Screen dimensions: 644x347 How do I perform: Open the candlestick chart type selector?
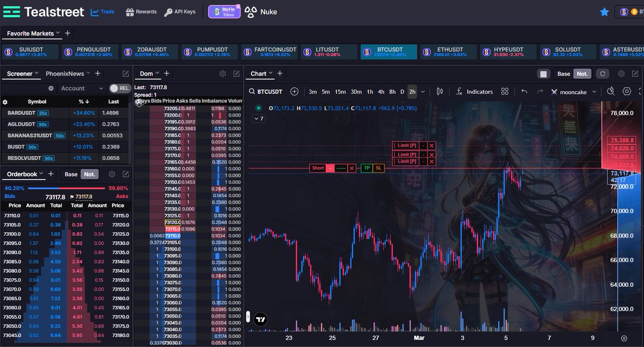tap(440, 92)
